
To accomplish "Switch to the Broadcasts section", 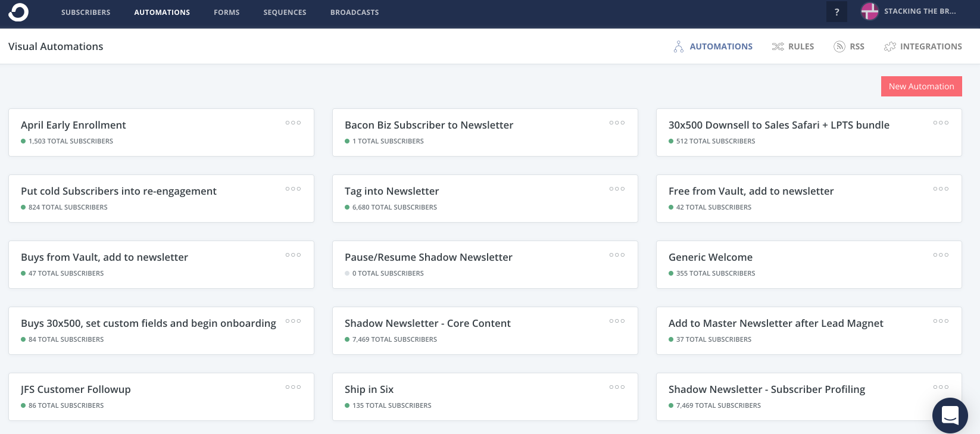I will pos(354,13).
